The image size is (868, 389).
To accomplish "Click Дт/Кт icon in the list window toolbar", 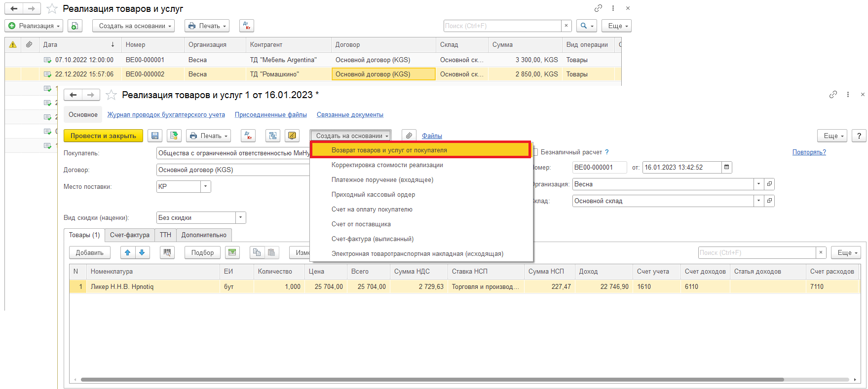I will [247, 26].
